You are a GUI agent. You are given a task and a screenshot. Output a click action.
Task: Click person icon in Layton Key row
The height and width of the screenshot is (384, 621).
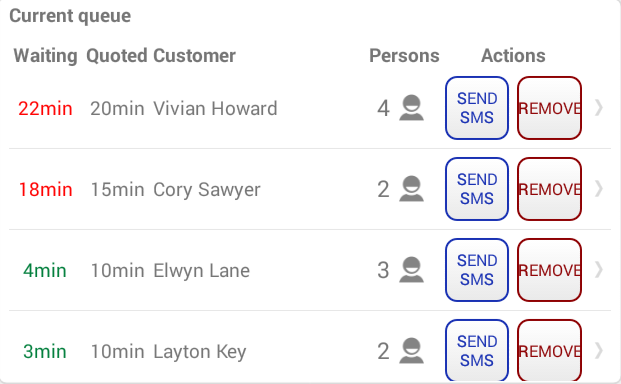tap(411, 351)
